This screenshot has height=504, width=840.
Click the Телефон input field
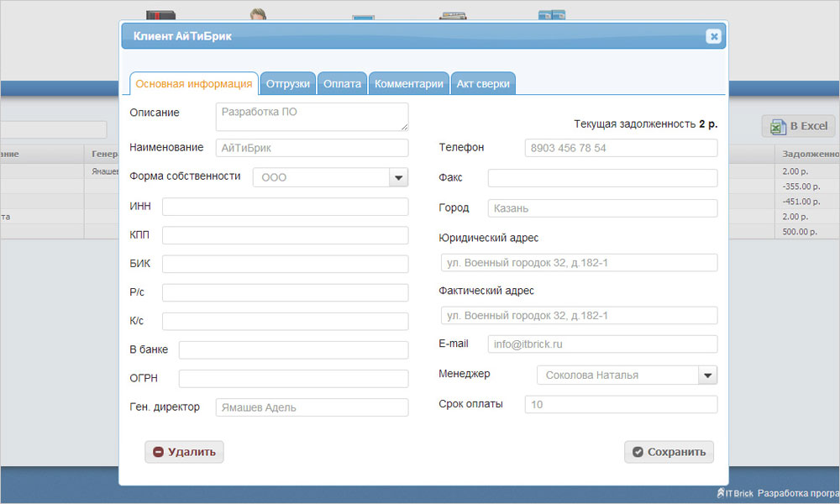[621, 148]
